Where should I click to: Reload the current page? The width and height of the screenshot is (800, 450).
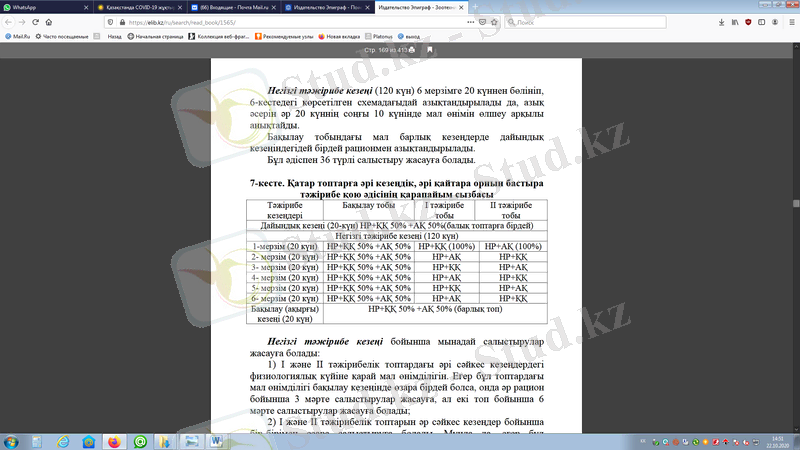tap(35, 22)
